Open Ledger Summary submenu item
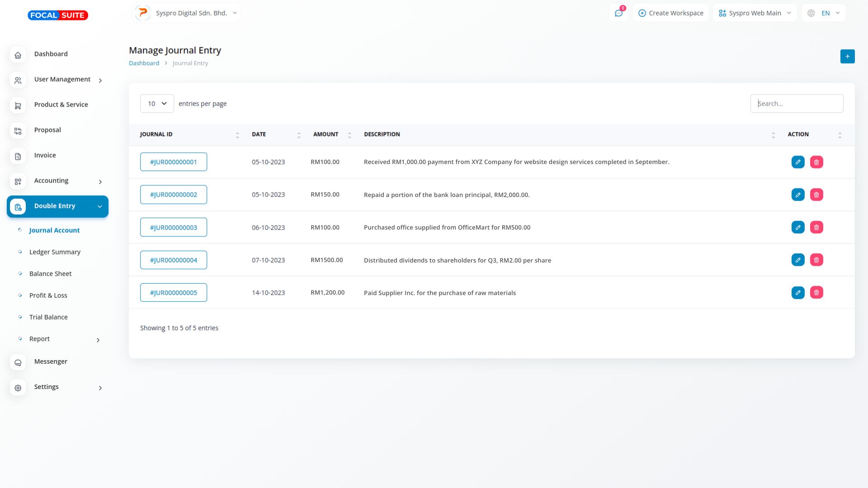The height and width of the screenshot is (488, 868). click(55, 252)
